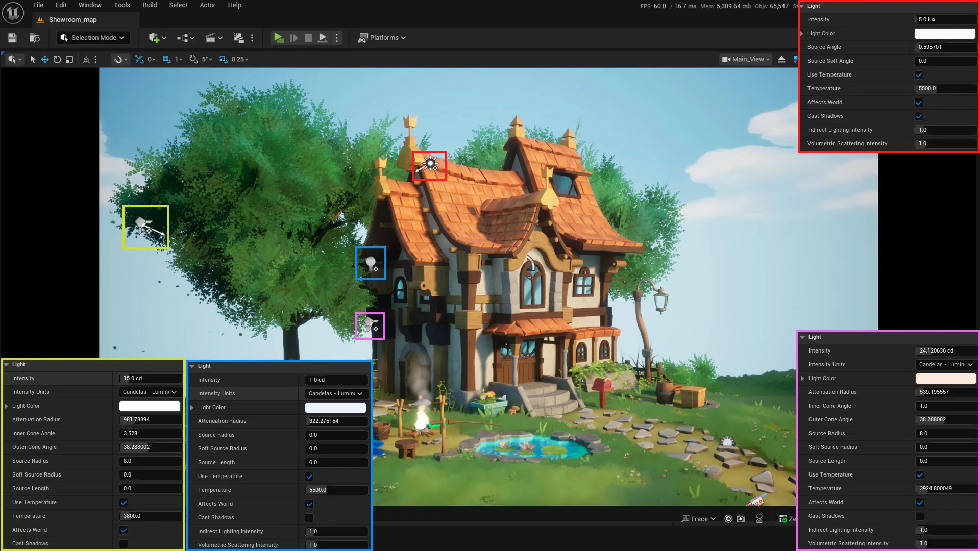The height and width of the screenshot is (551, 980).
Task: Click the hourglass icon in status bar
Action: [x=759, y=519]
